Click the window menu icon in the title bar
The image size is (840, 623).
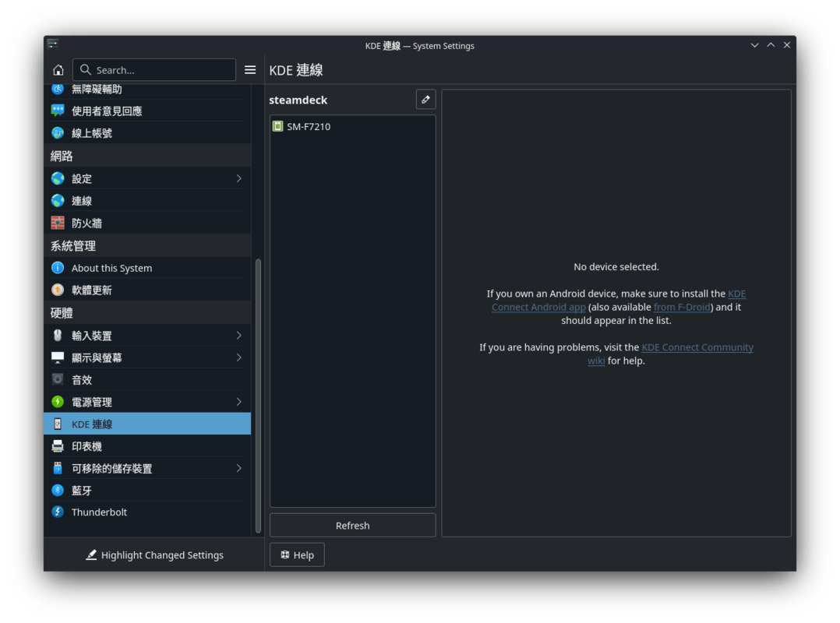52,44
